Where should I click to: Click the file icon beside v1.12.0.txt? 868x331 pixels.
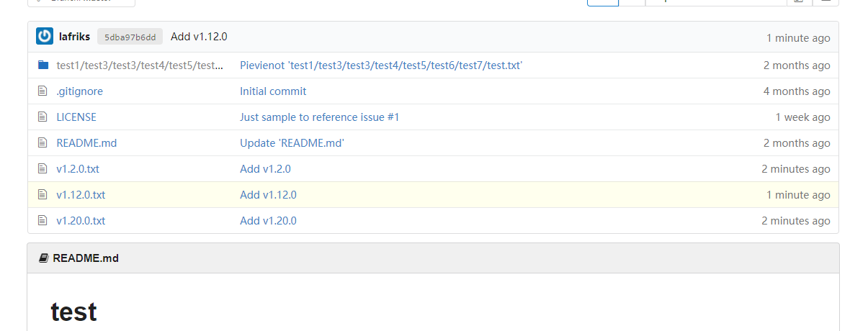pos(42,195)
